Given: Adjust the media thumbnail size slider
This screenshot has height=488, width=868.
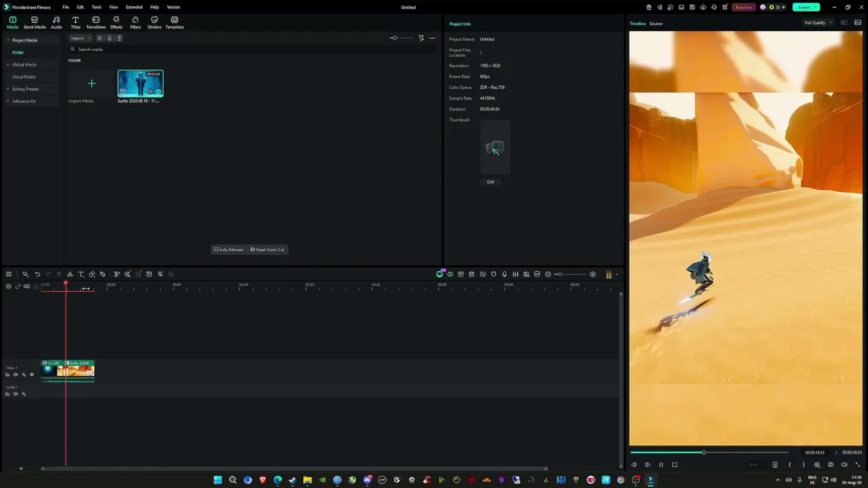Looking at the screenshot, I should (401, 38).
